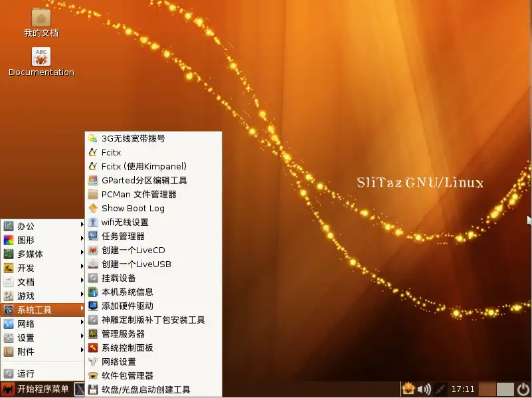Click the orange house tray icon
Screen dimensions: 532x398
[408, 389]
